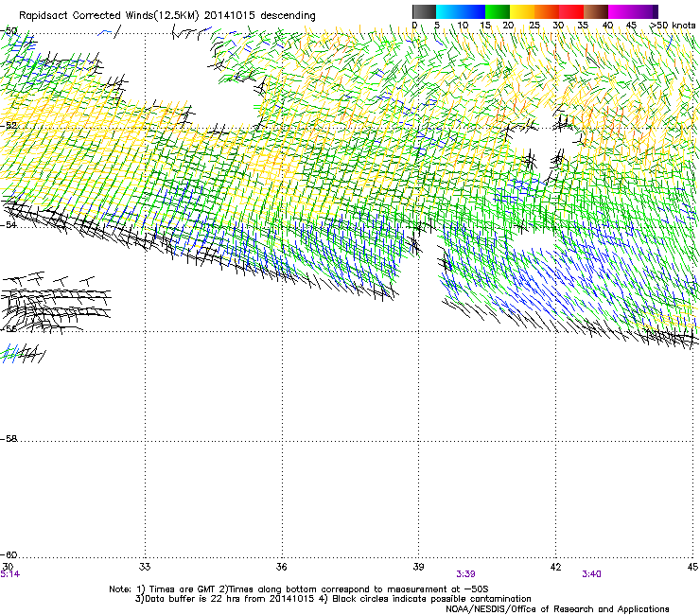
Task: Click the yellow 20-25 knots legend swatch
Action: click(x=522, y=11)
